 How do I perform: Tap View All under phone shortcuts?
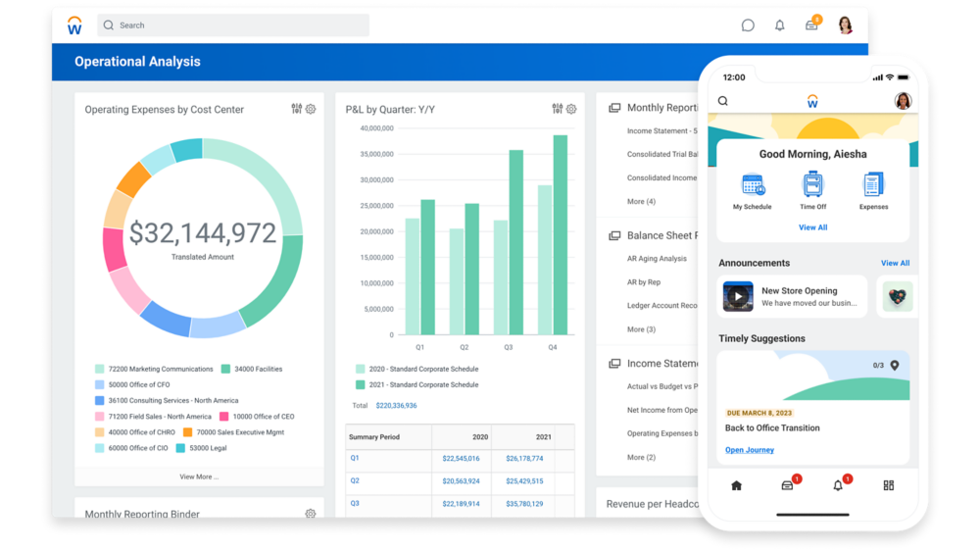(x=812, y=227)
